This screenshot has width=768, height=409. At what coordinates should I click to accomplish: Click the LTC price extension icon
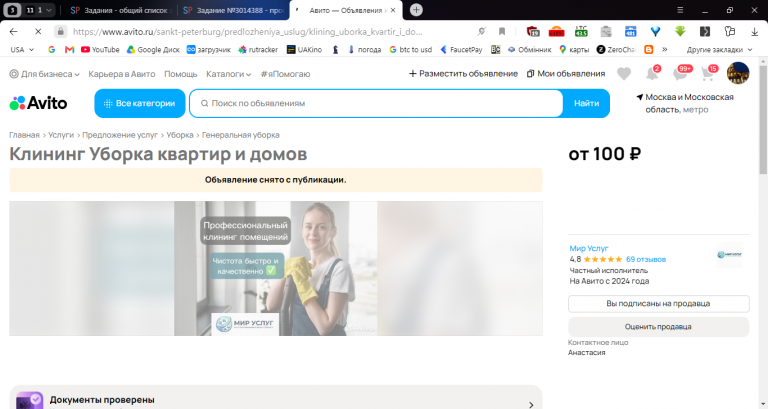coord(581,31)
